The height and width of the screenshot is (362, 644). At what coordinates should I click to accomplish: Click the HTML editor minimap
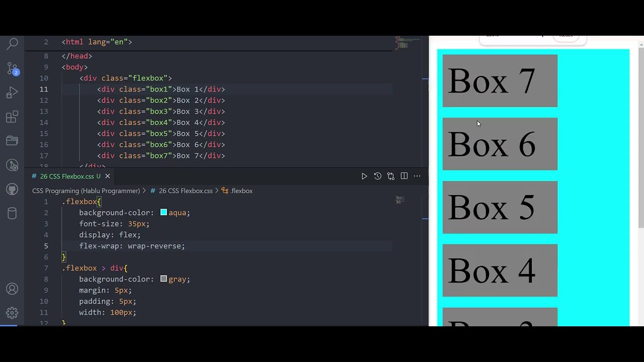[408, 42]
